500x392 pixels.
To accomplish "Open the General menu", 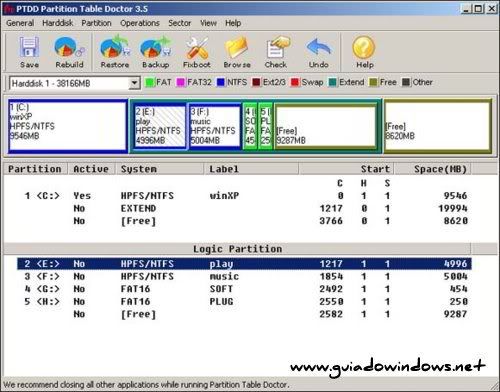I will (20, 23).
